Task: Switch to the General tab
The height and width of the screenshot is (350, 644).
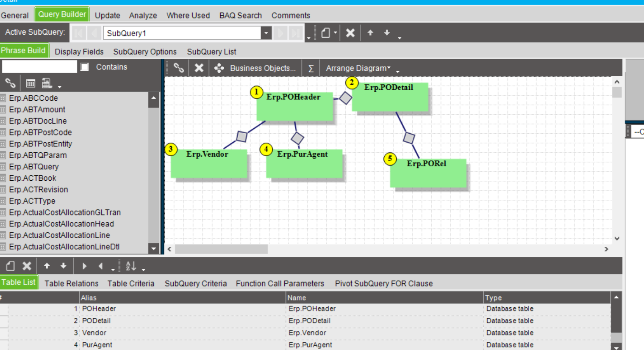Action: point(15,16)
